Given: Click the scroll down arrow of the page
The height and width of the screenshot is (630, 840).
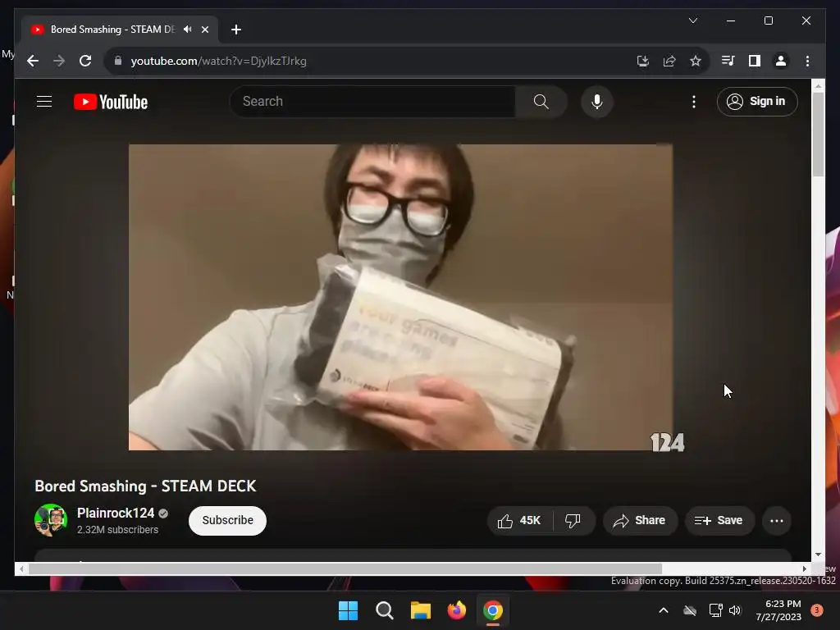Looking at the screenshot, I should [818, 555].
